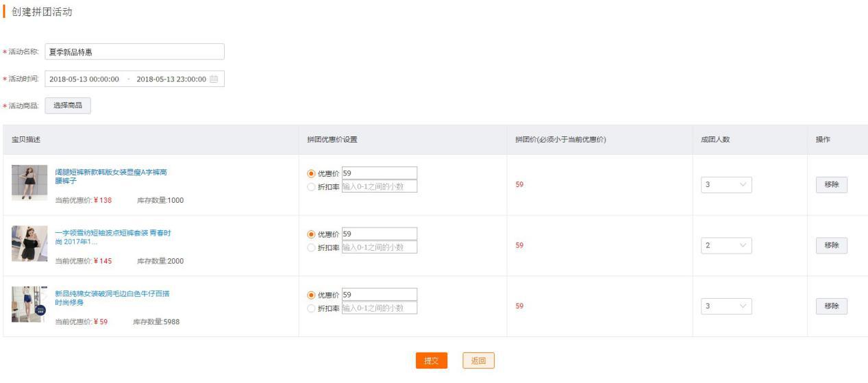Click the polka dot outfit product thumbnail

(x=29, y=243)
